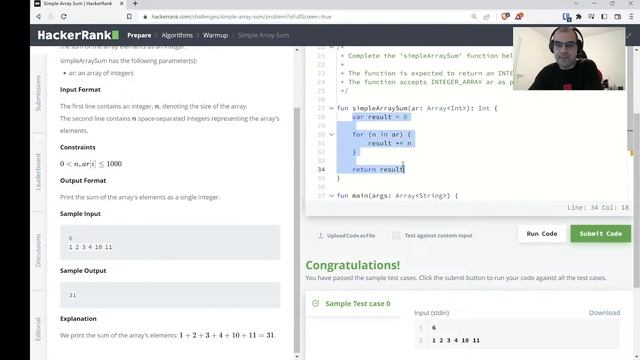Open the Algorithms breadcrumb
The height and width of the screenshot is (360, 640).
[177, 36]
